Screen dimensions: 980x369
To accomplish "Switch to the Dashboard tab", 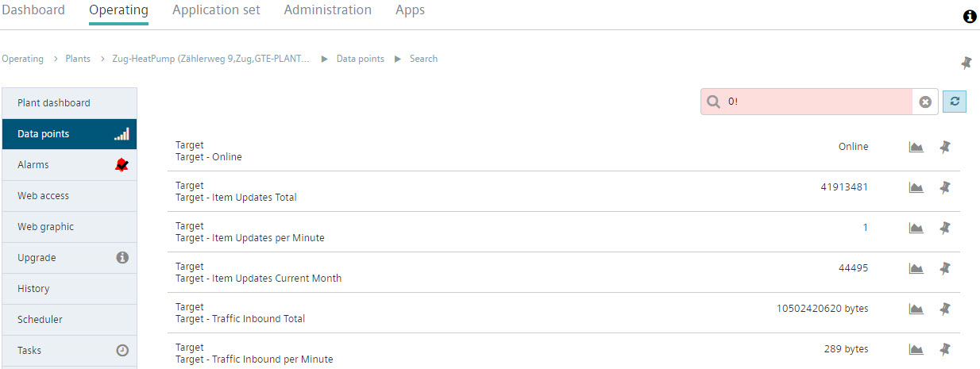I will (33, 10).
